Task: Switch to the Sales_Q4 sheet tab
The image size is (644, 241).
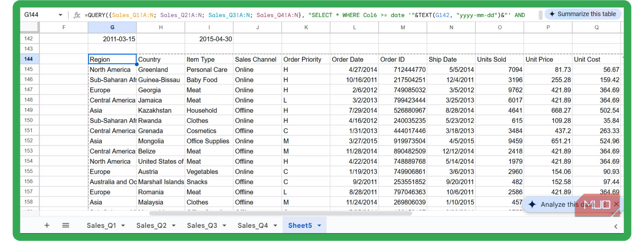Action: pos(253,225)
